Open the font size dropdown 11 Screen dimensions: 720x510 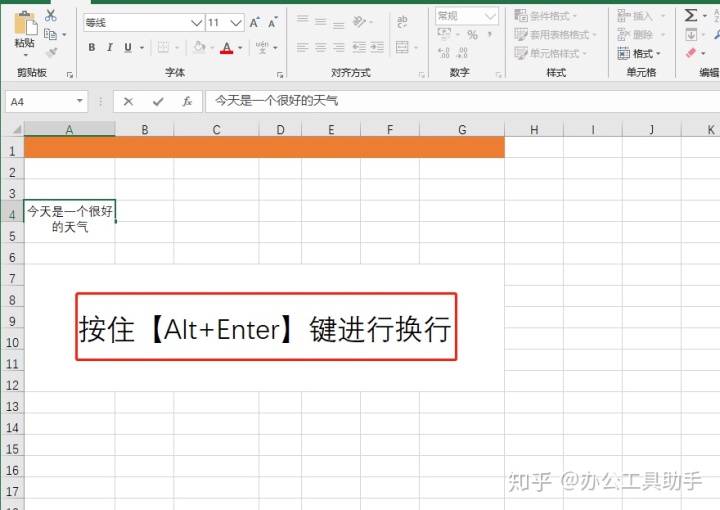pyautogui.click(x=236, y=22)
